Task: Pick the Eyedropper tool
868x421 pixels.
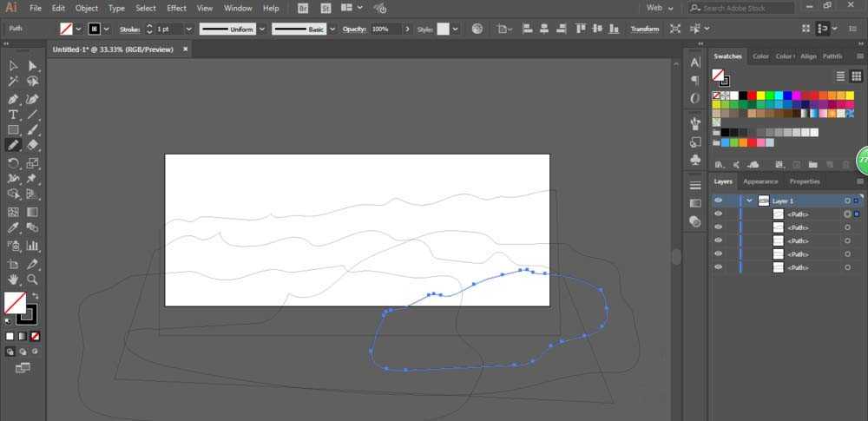Action: [14, 228]
